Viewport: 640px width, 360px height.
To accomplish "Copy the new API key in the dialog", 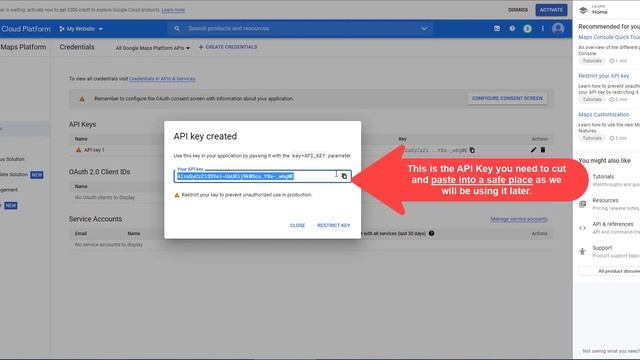I will (x=344, y=176).
